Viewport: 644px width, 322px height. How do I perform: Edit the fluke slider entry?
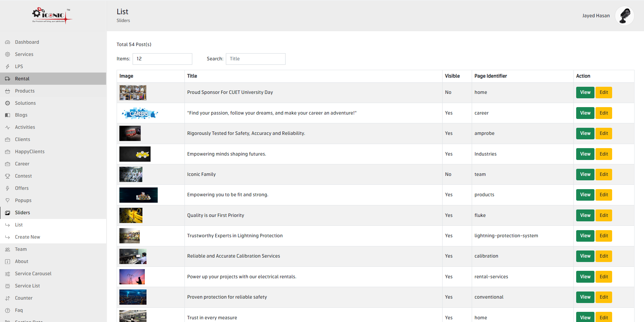click(x=604, y=215)
